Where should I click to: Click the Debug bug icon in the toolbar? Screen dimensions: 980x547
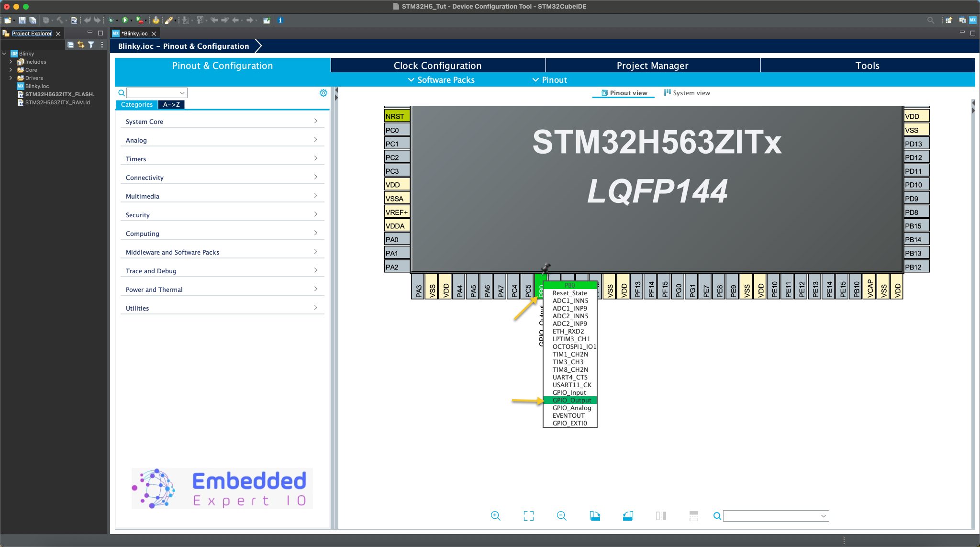coord(111,20)
